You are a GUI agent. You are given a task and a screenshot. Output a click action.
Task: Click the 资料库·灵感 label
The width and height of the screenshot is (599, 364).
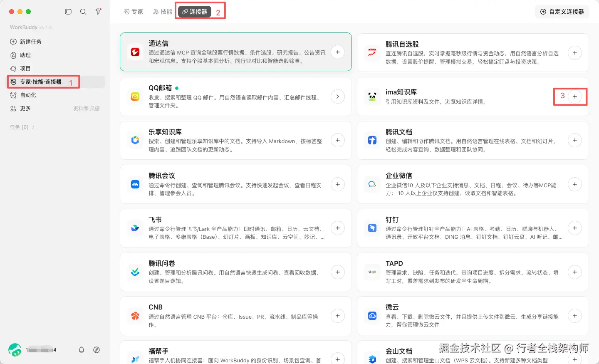tap(87, 109)
